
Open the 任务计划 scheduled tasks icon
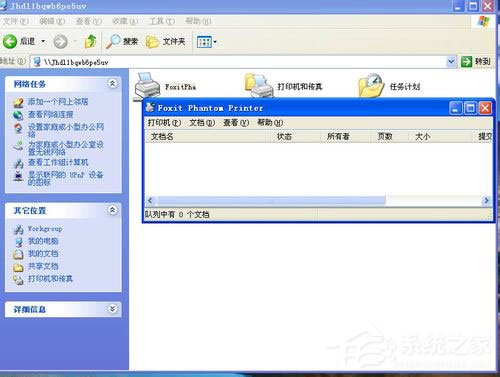click(x=371, y=85)
